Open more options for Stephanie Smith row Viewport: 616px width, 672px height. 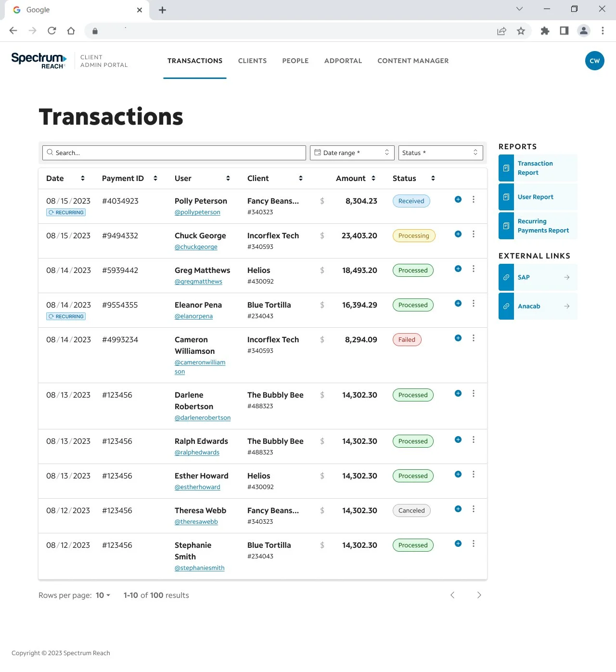474,543
